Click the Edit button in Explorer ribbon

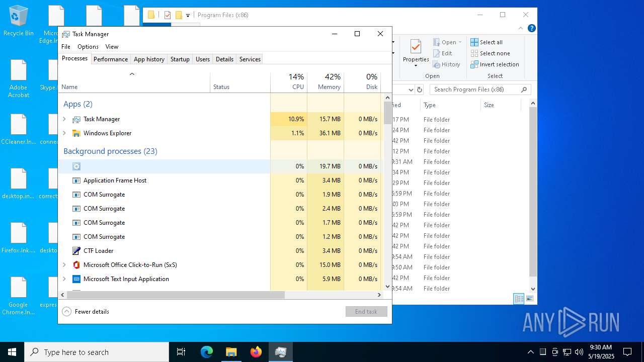tap(443, 53)
